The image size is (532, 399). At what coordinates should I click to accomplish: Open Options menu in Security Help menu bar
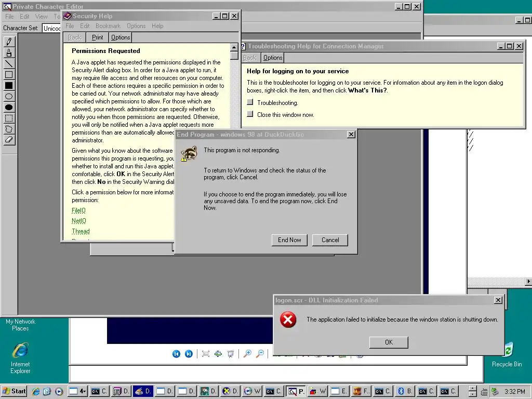click(x=136, y=26)
